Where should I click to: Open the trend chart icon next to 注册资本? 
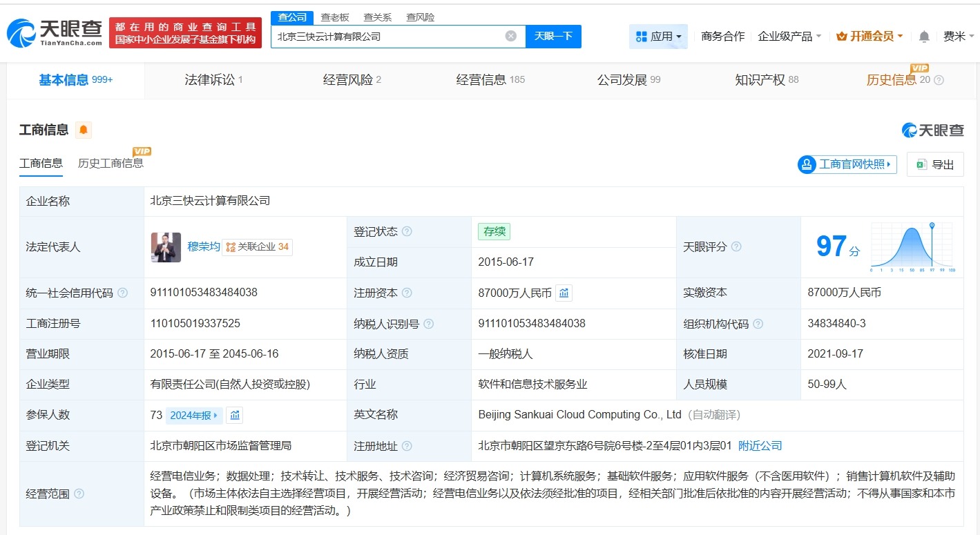[564, 293]
